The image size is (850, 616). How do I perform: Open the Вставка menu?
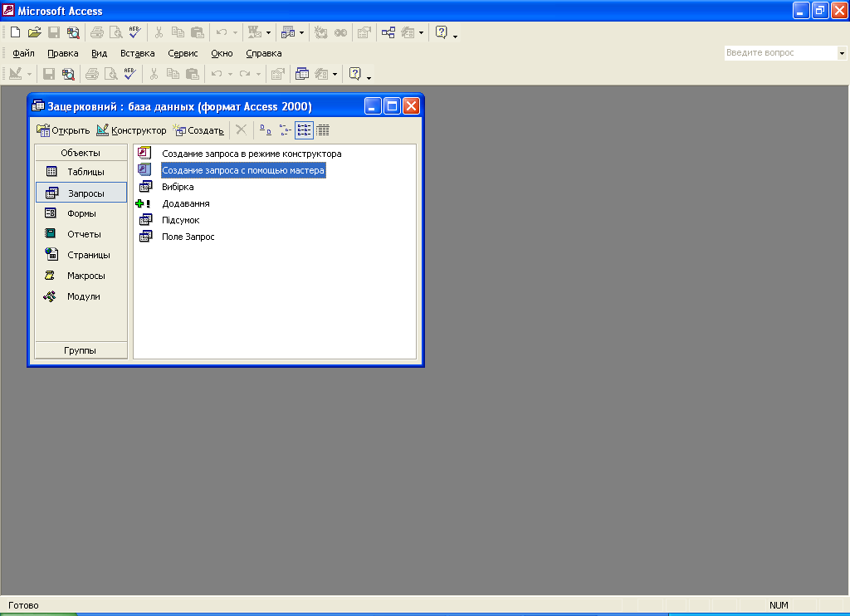coord(138,53)
